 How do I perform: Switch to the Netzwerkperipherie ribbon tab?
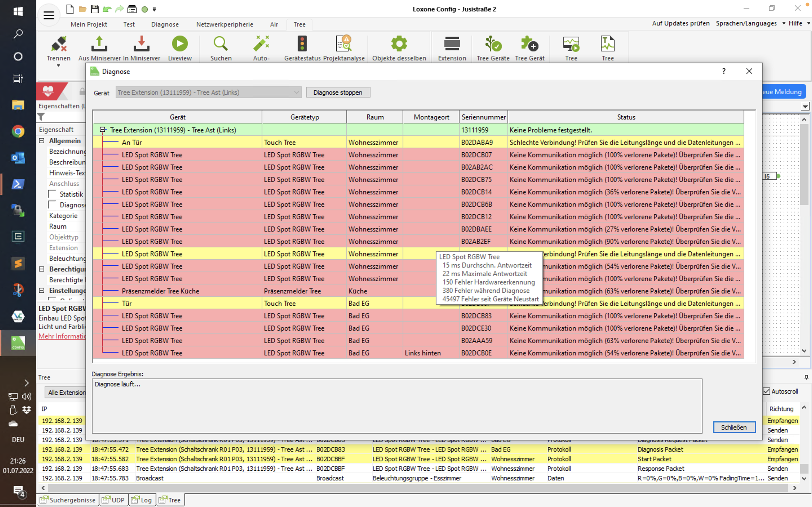224,25
